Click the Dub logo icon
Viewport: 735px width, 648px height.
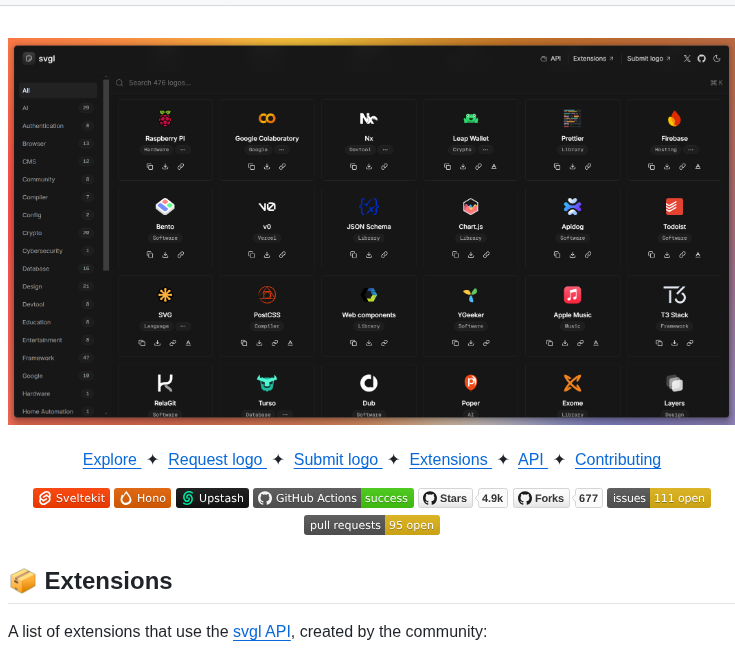[368, 383]
